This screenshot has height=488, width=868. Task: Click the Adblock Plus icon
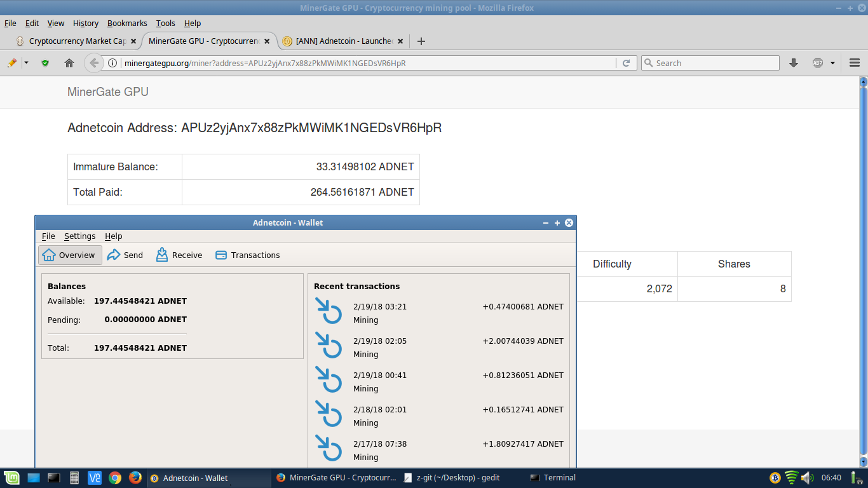coord(818,63)
